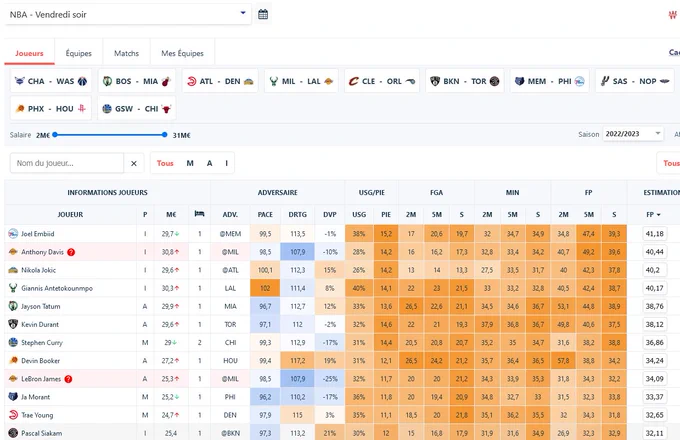Click the salary slider maximum handle
Screen dimensions: 680x440
164,135
